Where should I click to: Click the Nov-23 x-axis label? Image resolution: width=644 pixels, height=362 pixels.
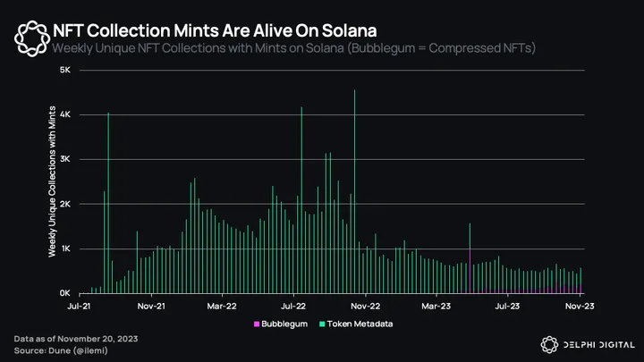[x=581, y=305]
